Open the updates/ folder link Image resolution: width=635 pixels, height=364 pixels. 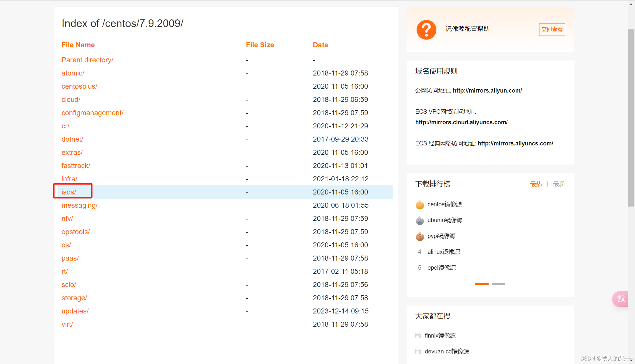(75, 311)
